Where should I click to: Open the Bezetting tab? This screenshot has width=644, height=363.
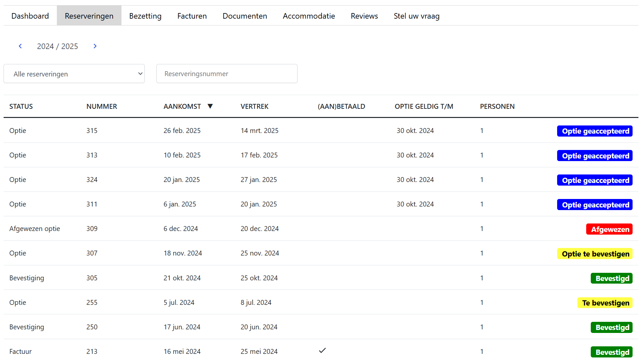pos(145,16)
